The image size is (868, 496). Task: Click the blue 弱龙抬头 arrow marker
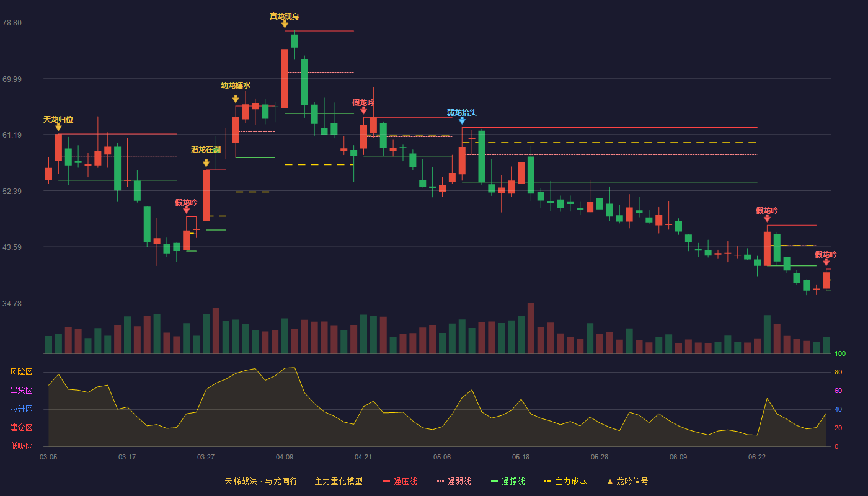(462, 120)
